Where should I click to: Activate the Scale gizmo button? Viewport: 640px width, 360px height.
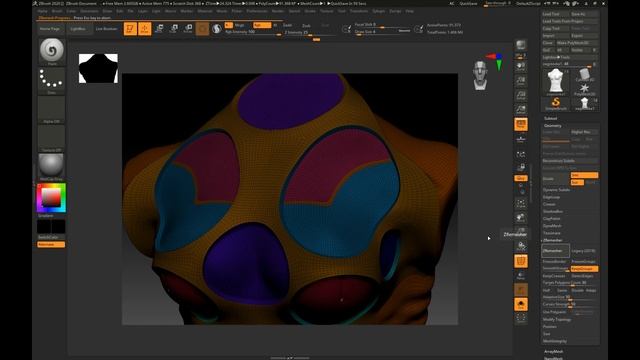coord(173,29)
